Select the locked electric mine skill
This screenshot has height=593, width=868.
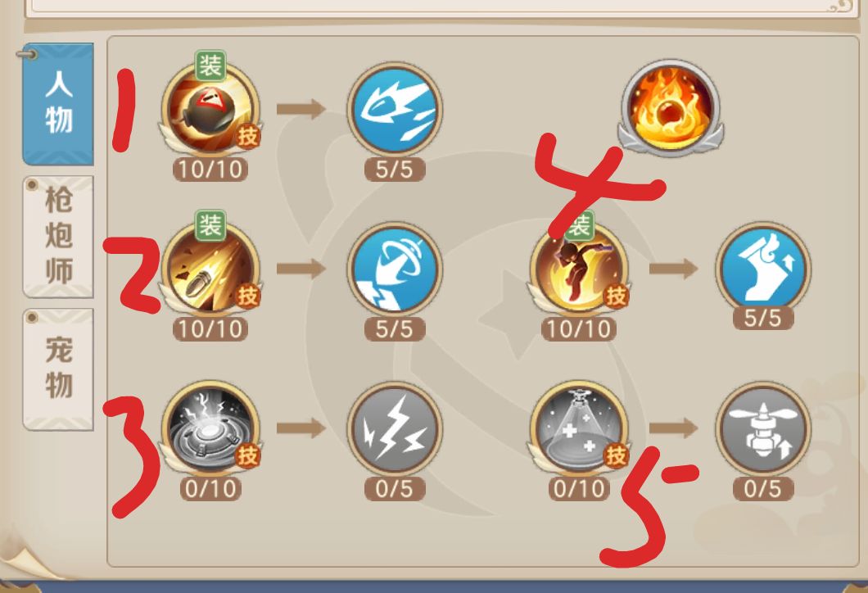tap(210, 428)
